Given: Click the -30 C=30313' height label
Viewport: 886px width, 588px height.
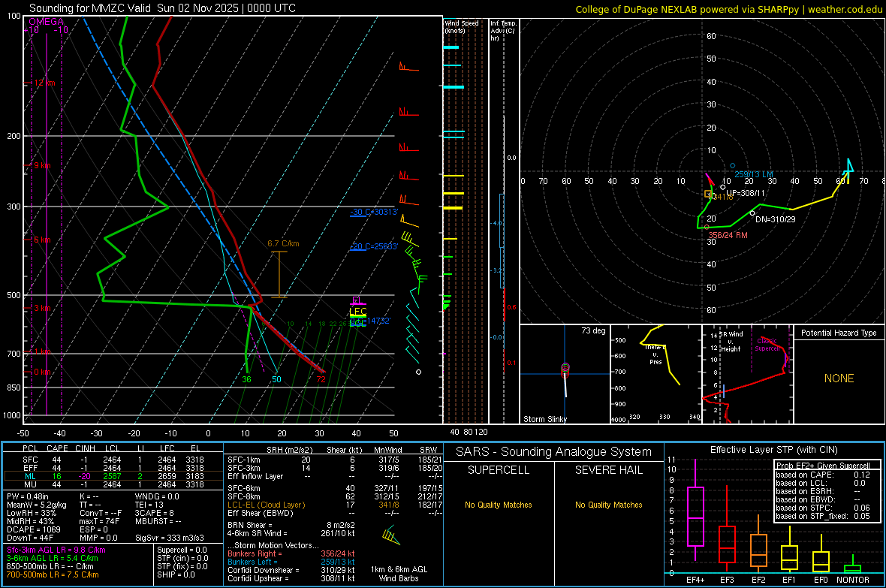Looking at the screenshot, I should [x=373, y=212].
